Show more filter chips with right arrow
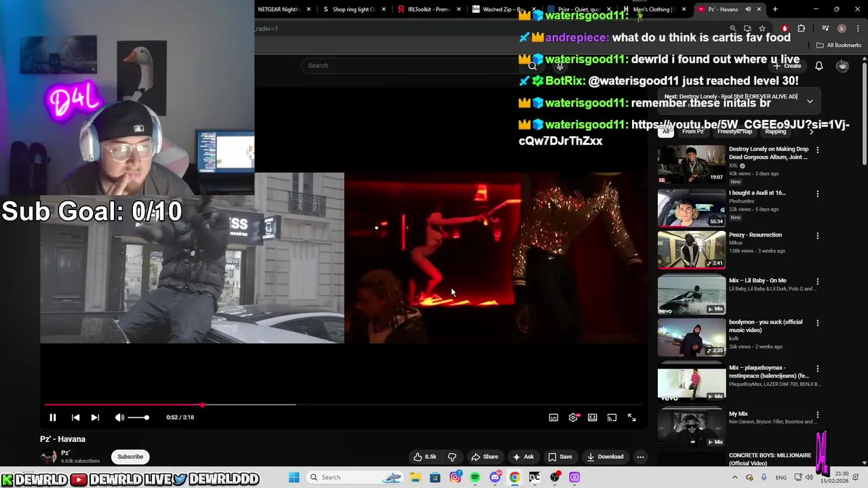 [x=811, y=131]
